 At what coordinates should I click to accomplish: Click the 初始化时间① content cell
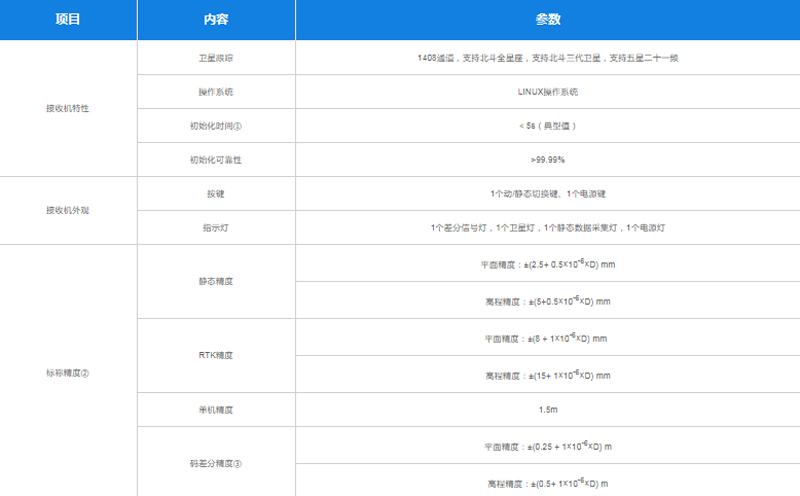click(216, 126)
